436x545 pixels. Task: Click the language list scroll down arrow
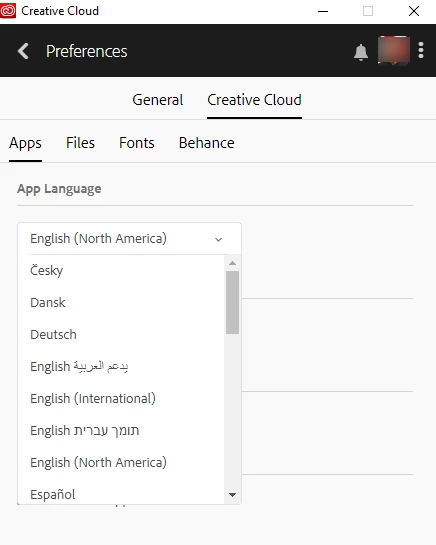click(x=233, y=495)
